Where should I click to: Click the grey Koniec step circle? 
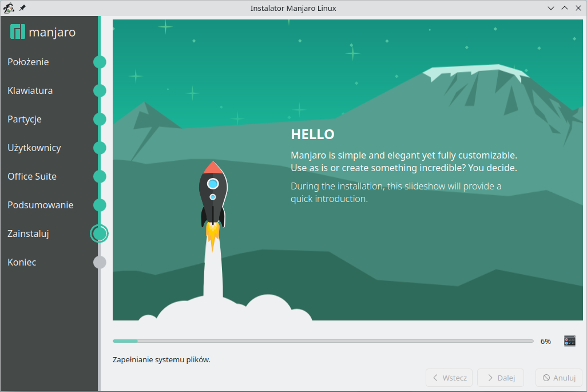[x=100, y=262]
